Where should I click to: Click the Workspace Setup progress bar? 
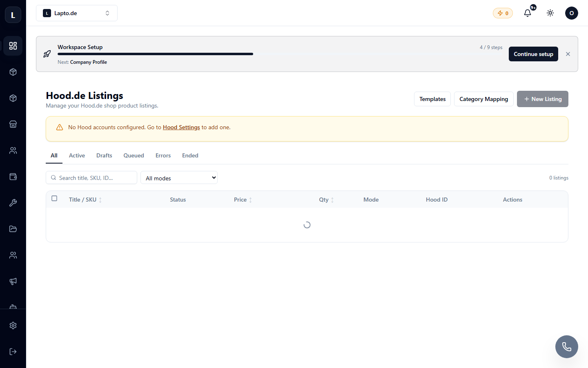(280, 54)
